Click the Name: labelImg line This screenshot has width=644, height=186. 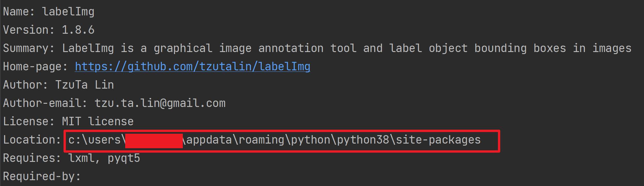[49, 12]
